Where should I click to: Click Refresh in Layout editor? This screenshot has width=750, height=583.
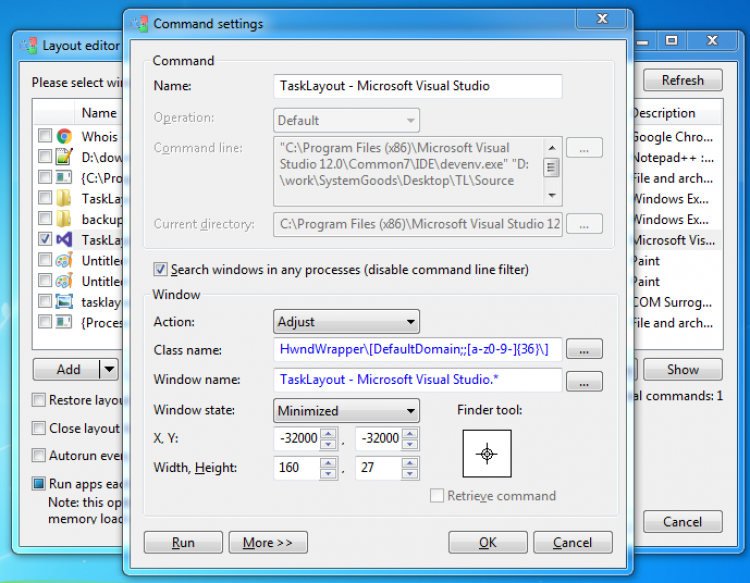[683, 80]
